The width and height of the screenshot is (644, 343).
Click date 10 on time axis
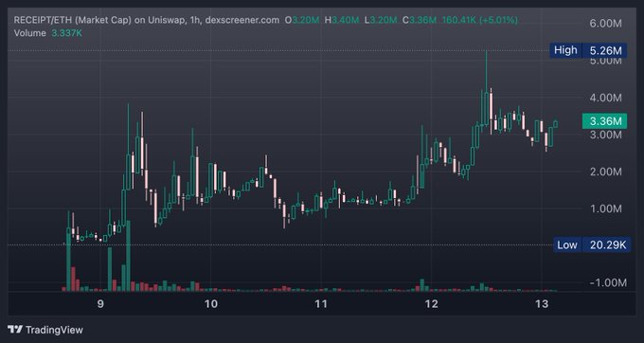[x=211, y=304]
